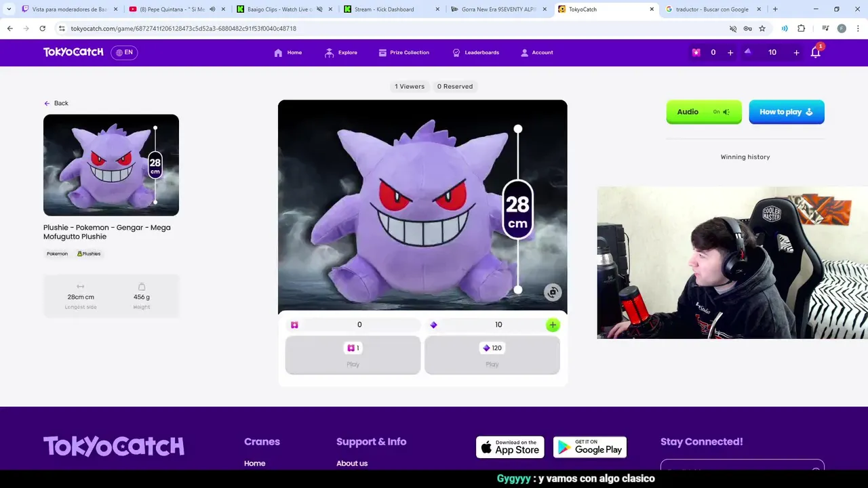Switch to Pepe Quintana YouTube tab
This screenshot has width=868, height=488.
coord(172,9)
